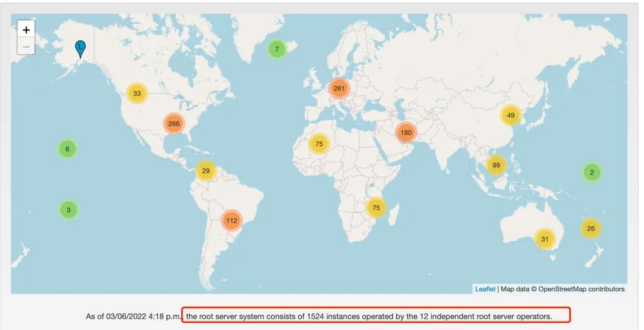
Task: Click the 112 cluster in South America
Action: (x=232, y=220)
